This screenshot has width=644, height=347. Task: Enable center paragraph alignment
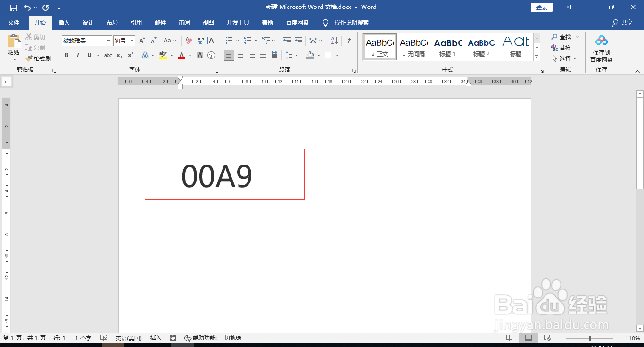(240, 55)
